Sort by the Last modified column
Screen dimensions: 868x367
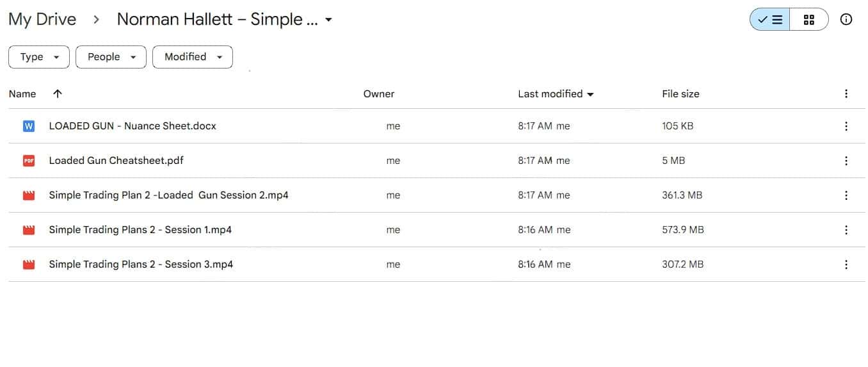click(x=551, y=94)
